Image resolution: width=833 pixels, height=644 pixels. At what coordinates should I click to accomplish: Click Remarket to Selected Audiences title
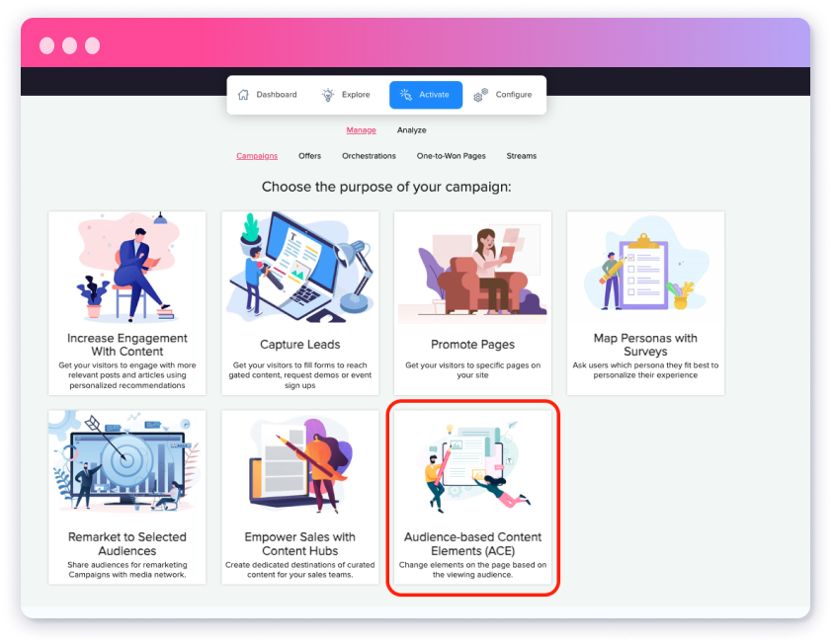pyautogui.click(x=126, y=543)
